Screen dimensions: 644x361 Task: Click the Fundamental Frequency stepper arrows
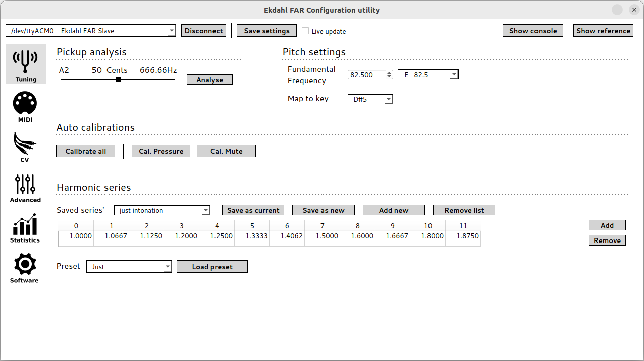coord(389,75)
